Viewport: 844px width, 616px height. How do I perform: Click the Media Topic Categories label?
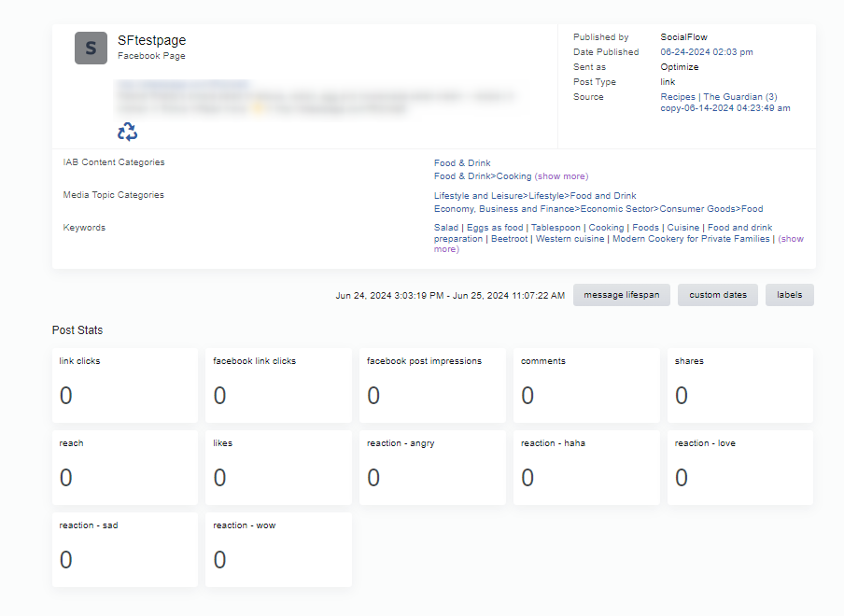tap(113, 195)
